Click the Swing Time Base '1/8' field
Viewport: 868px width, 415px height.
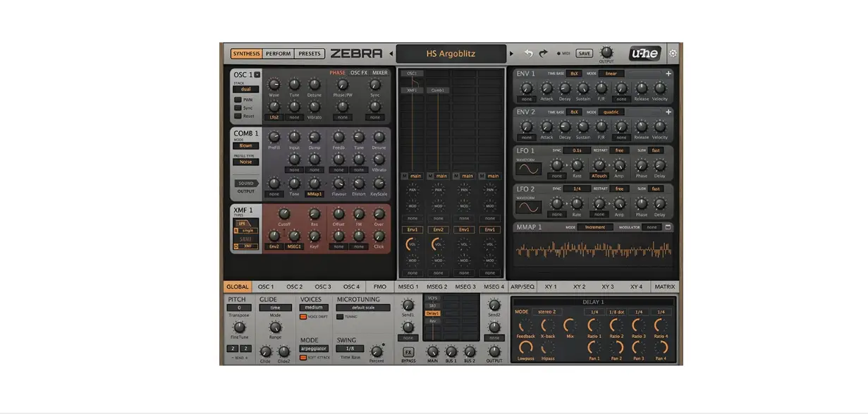click(350, 349)
